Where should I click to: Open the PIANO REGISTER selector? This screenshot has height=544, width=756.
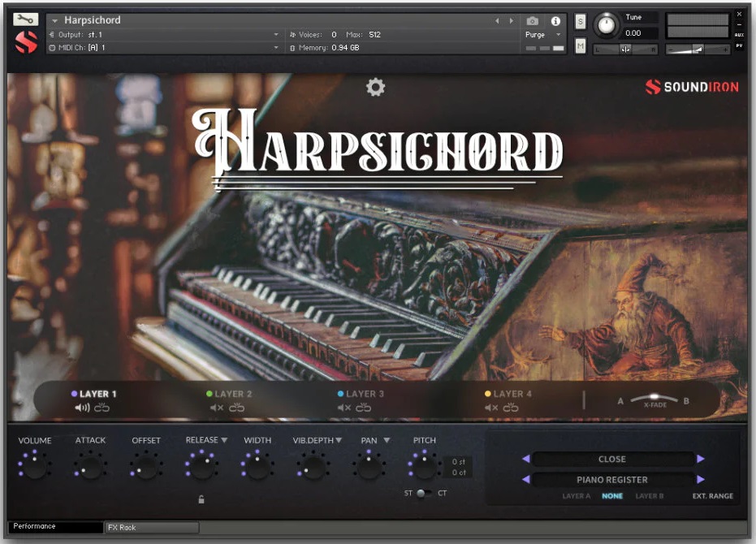point(612,480)
